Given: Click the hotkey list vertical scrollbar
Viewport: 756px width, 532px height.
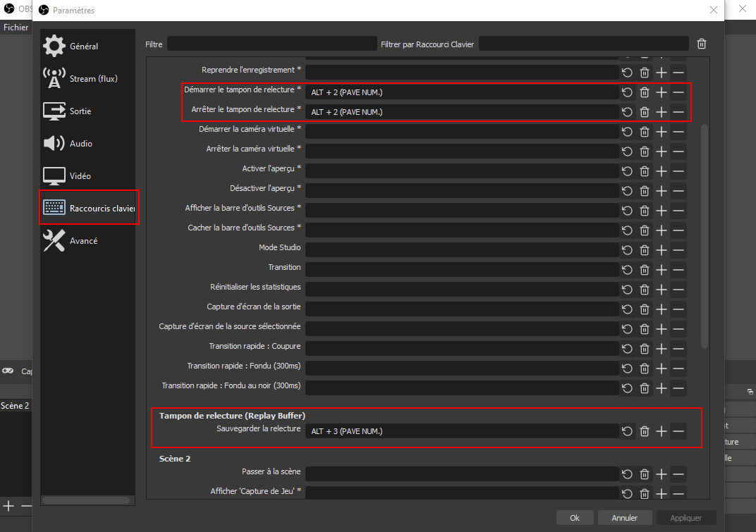Looking at the screenshot, I should pos(704,236).
